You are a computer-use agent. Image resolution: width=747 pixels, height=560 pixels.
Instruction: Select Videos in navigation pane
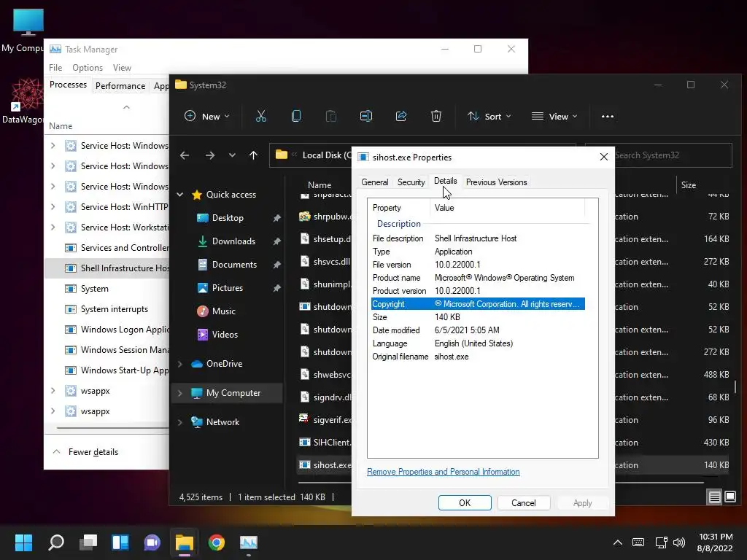coord(225,335)
